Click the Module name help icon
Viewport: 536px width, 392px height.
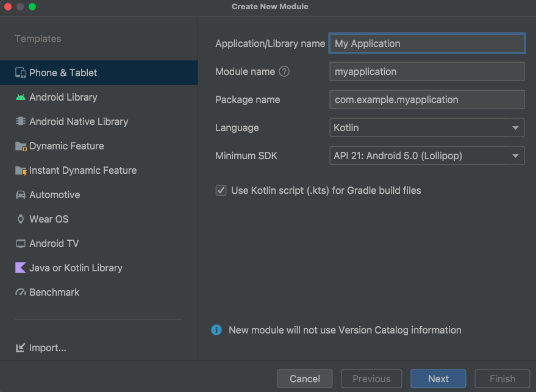point(284,71)
